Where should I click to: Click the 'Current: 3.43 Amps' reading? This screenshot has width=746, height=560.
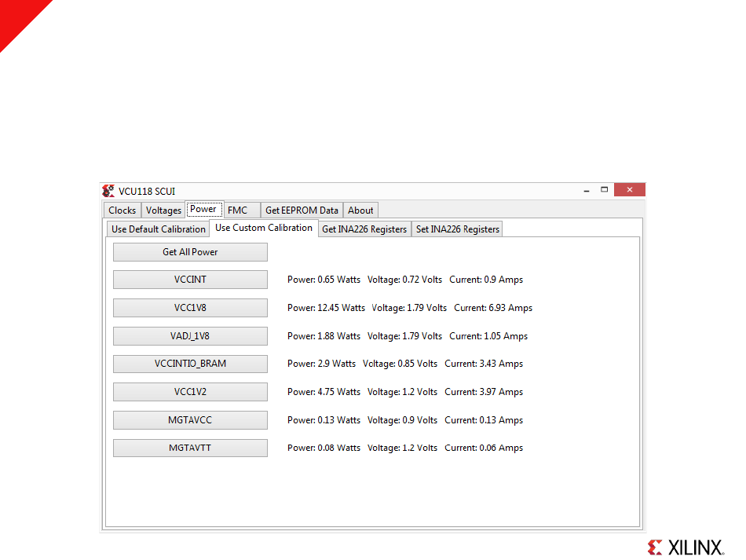484,364
